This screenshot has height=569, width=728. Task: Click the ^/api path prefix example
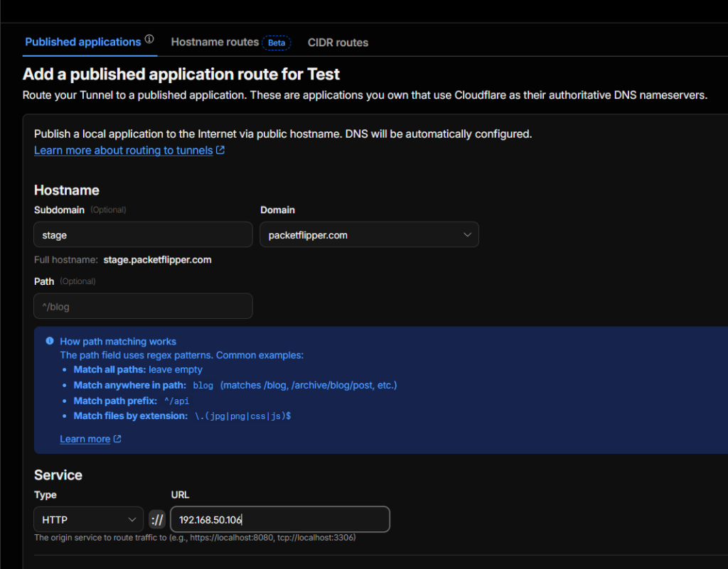[176, 401]
